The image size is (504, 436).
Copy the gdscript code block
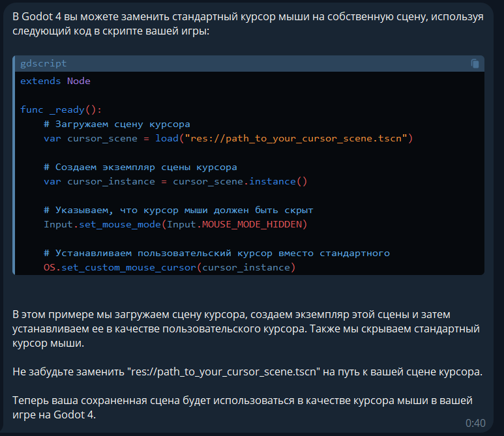475,64
